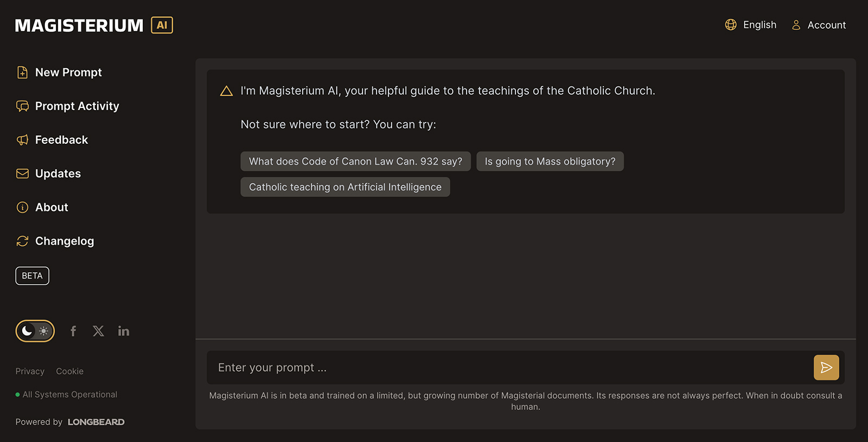Select 'Is going to Mass obligatory?' suggestion

[550, 161]
